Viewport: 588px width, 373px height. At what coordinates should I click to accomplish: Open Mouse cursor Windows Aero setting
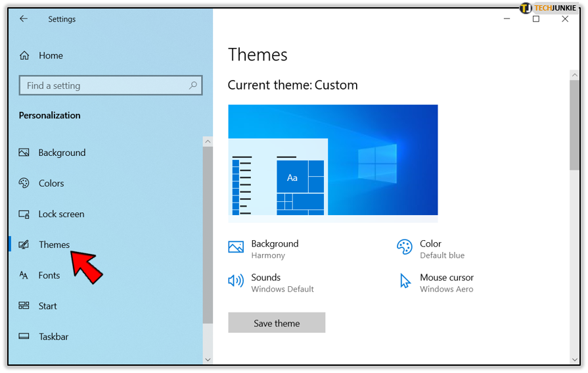(x=447, y=284)
